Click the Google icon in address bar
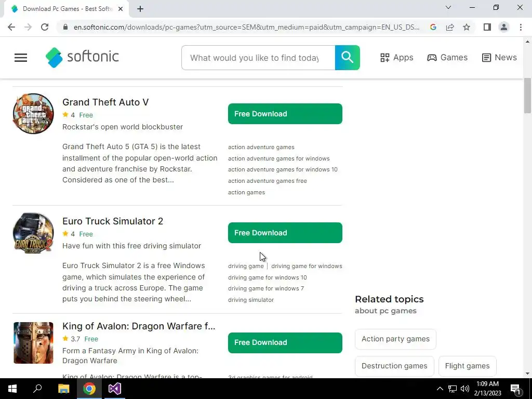This screenshot has width=532, height=399. pyautogui.click(x=433, y=27)
